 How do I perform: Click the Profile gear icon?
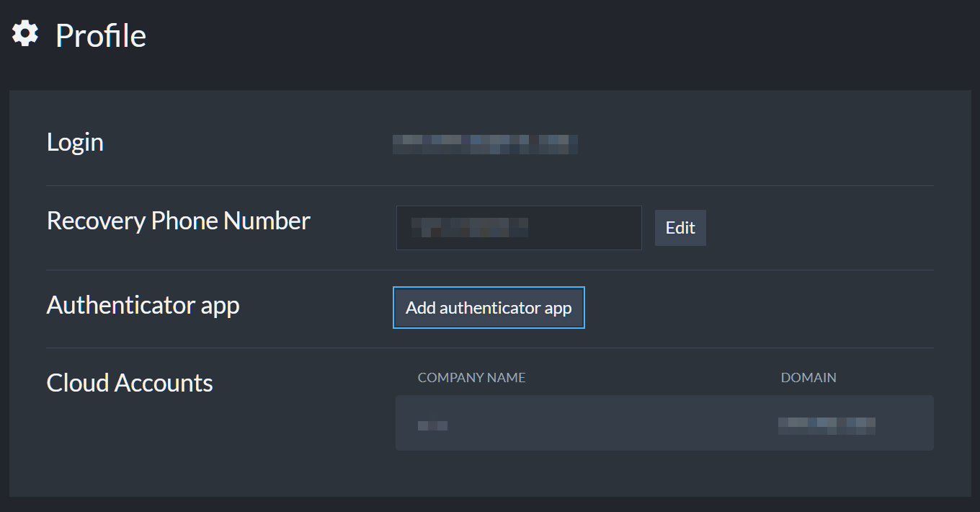point(25,34)
